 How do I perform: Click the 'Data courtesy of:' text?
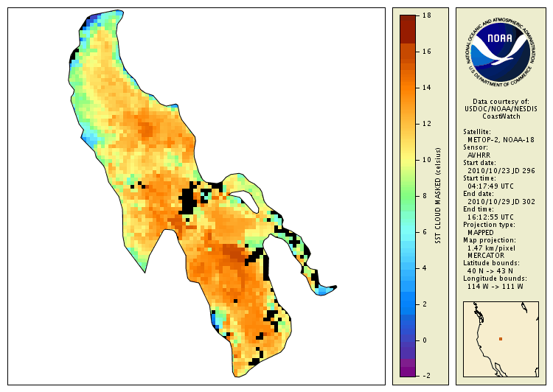coord(501,102)
